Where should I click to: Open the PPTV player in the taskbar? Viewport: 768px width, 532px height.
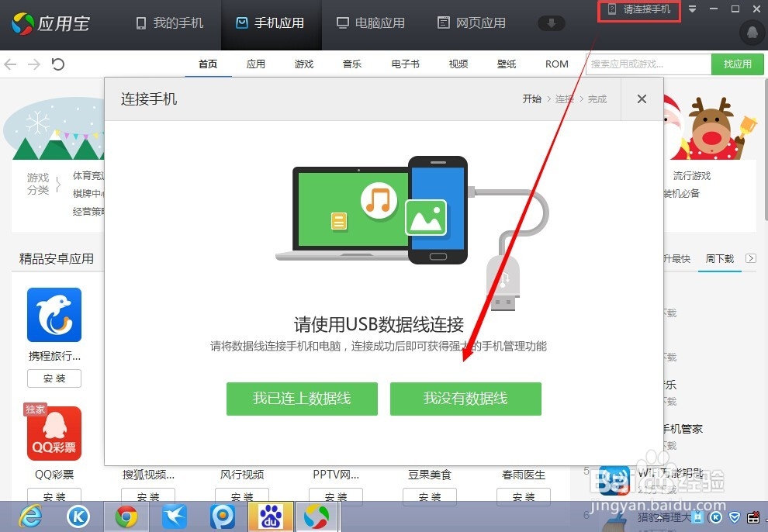(223, 516)
